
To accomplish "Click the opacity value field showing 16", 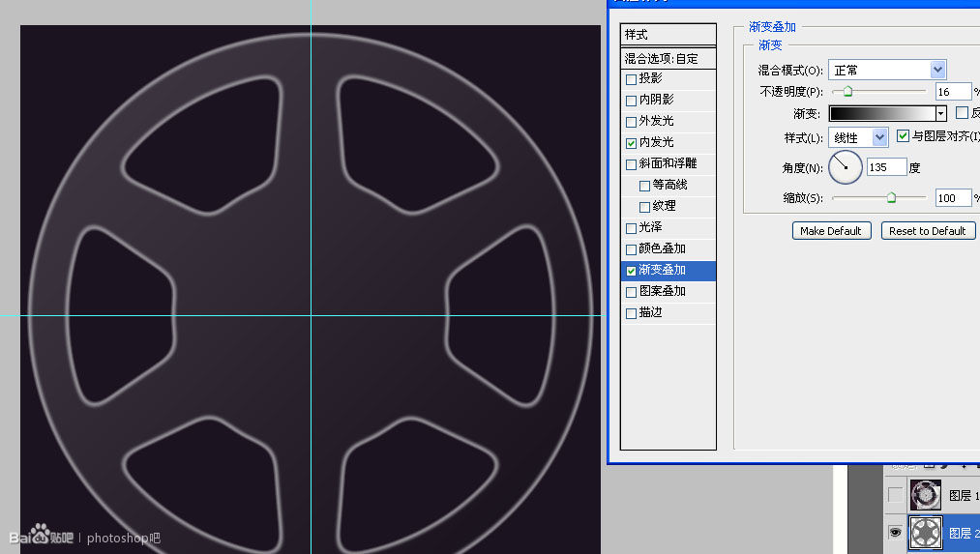I will (953, 92).
